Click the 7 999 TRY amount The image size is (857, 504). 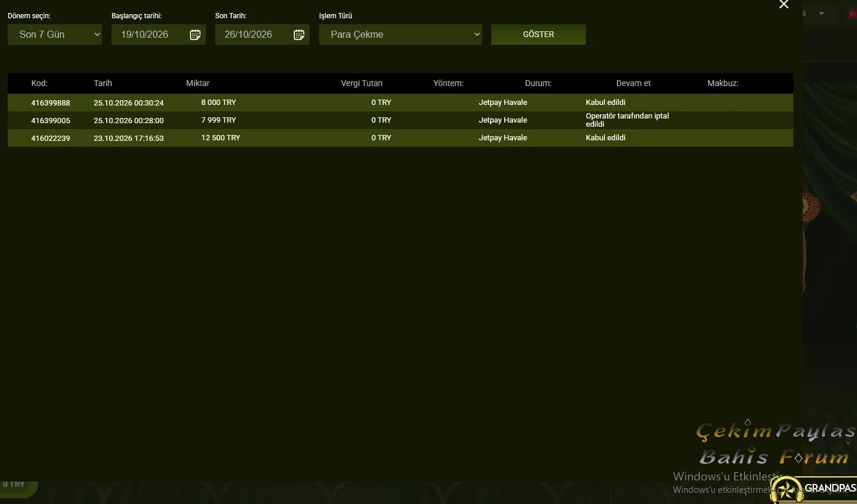pyautogui.click(x=219, y=120)
